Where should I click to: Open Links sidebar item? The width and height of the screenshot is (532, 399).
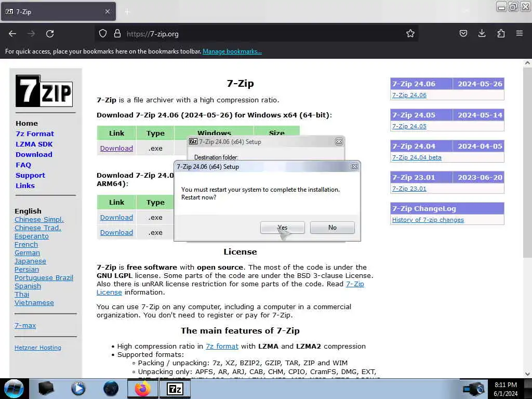pyautogui.click(x=25, y=185)
